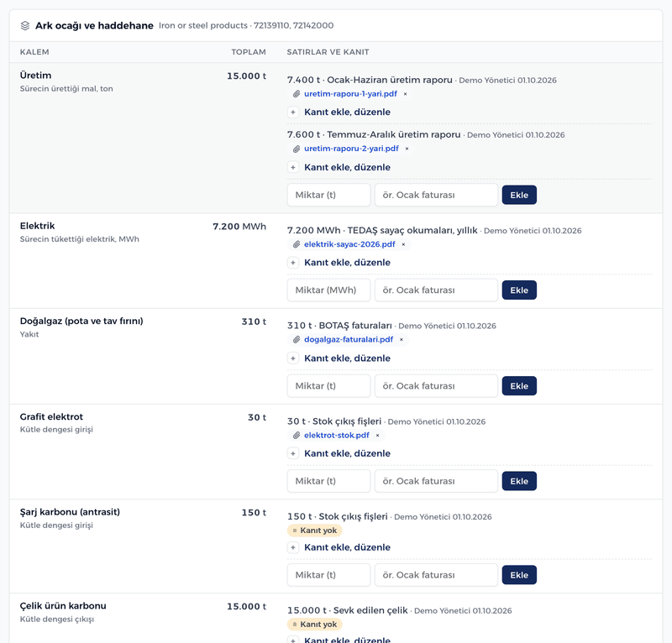Remove uretim-raporu-1-yari.pdf attachment with its x
The height and width of the screenshot is (643, 672).
405,94
